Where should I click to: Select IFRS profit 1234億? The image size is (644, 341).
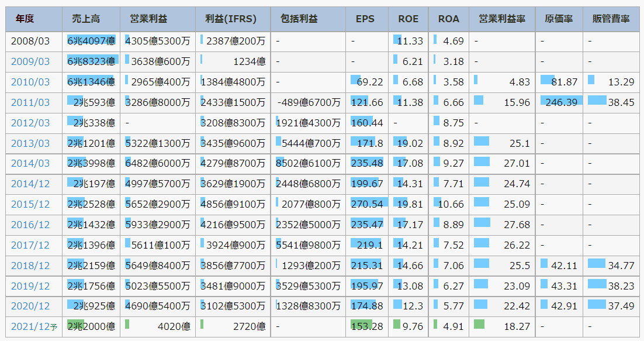pyautogui.click(x=250, y=61)
